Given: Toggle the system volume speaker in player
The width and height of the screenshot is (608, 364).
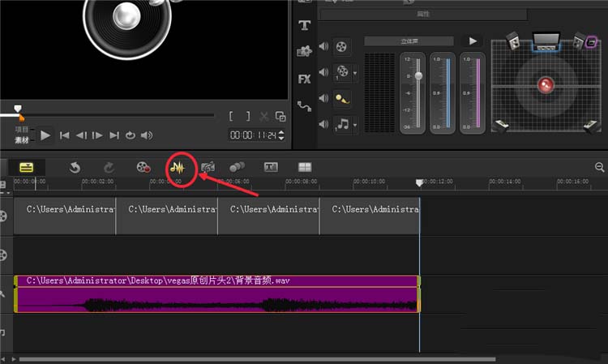Looking at the screenshot, I should coord(147,135).
